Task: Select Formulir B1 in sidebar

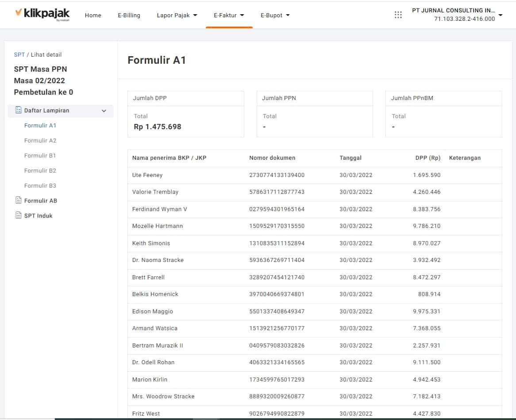Action: coord(40,155)
